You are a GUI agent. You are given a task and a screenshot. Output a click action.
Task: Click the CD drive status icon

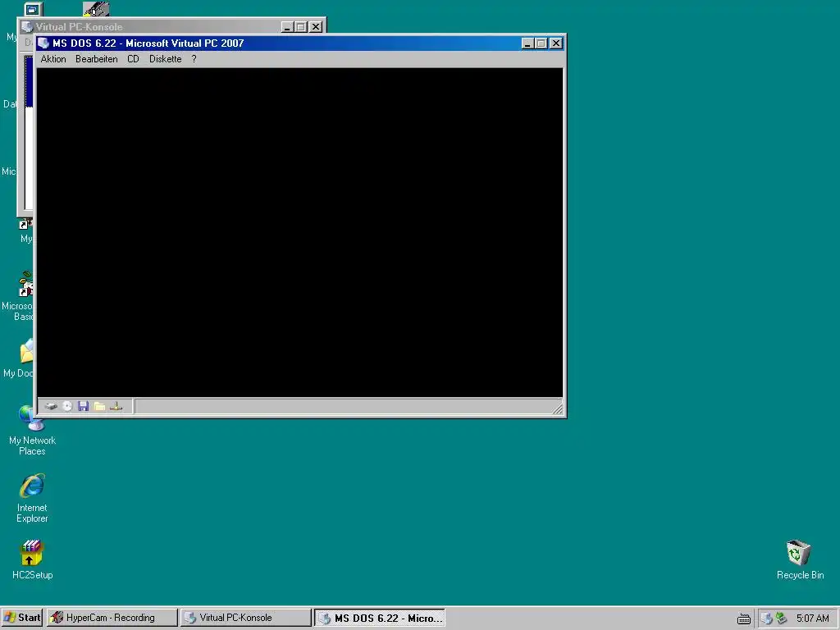(x=67, y=406)
